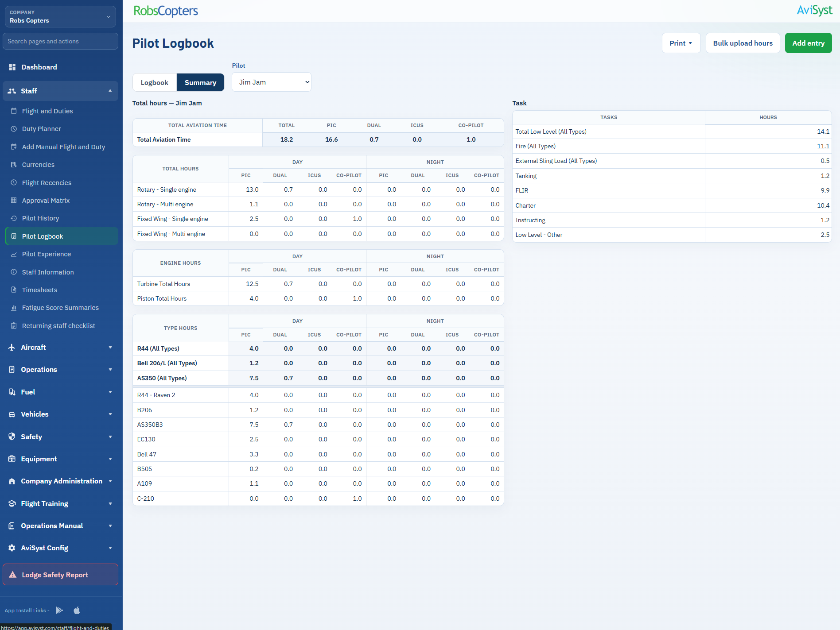Expand the Company Administration arrow

click(x=110, y=481)
